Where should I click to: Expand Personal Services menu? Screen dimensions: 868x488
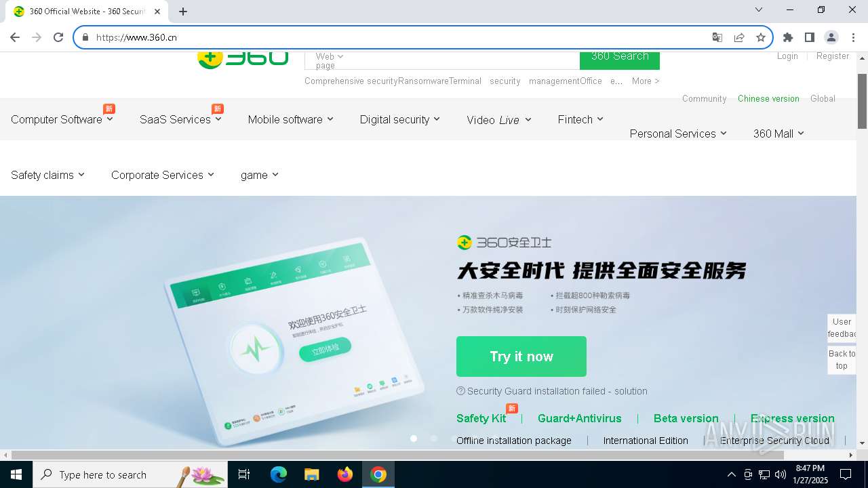tap(678, 134)
